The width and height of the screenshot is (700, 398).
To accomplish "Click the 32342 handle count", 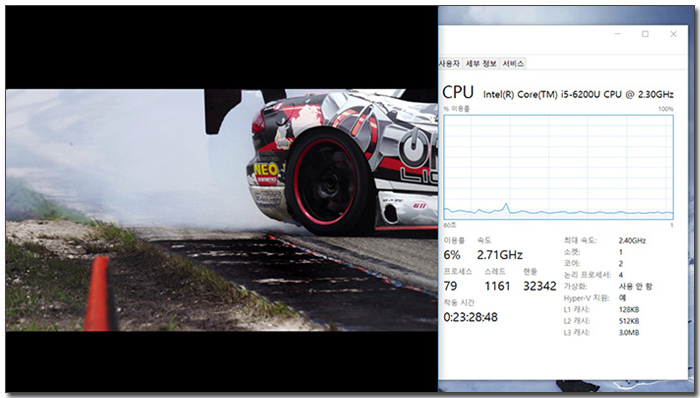I will click(x=540, y=286).
